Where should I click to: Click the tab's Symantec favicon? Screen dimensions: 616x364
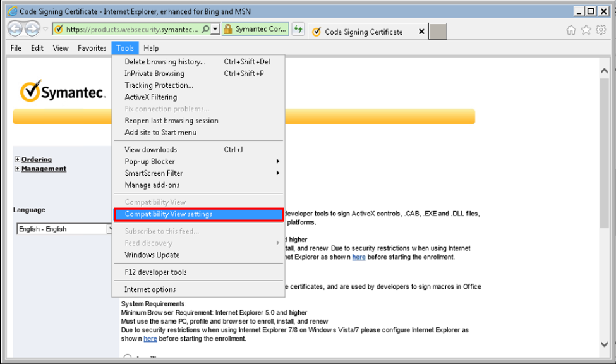click(317, 32)
